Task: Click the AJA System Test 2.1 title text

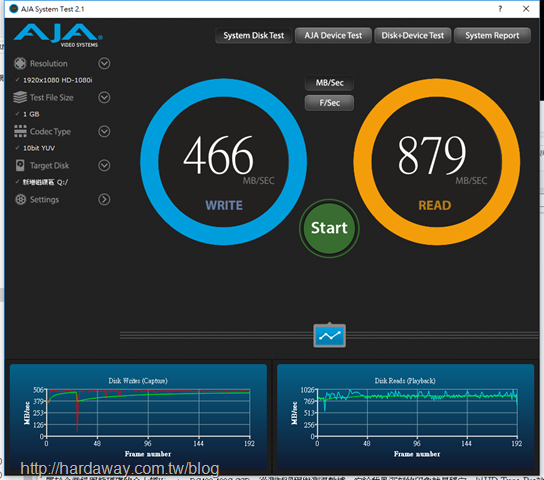Action: click(52, 9)
